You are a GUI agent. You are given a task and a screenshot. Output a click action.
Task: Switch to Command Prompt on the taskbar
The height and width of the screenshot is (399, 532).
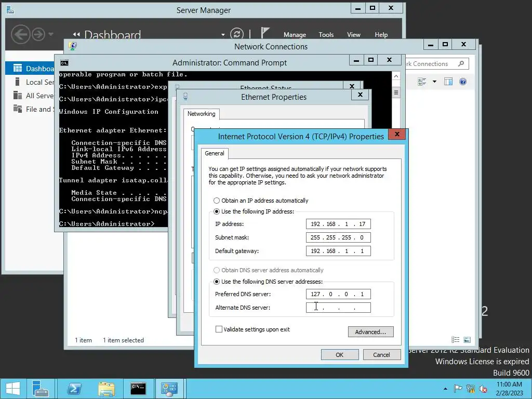click(138, 389)
